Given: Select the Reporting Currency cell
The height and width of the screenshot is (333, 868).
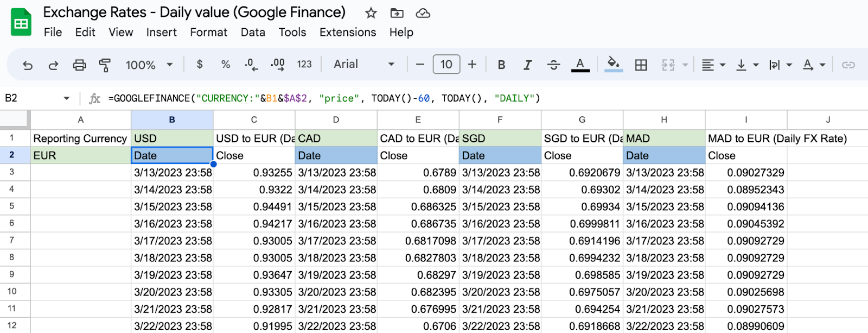Looking at the screenshot, I should pyautogui.click(x=81, y=139).
